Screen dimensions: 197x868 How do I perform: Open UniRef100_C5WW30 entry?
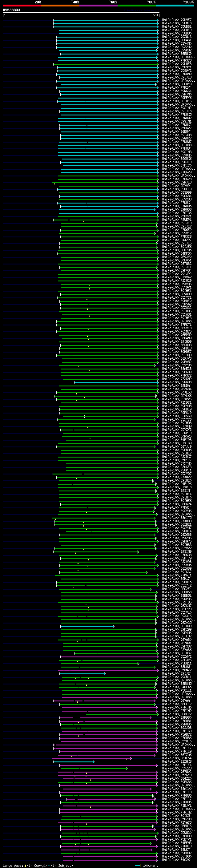177,833
